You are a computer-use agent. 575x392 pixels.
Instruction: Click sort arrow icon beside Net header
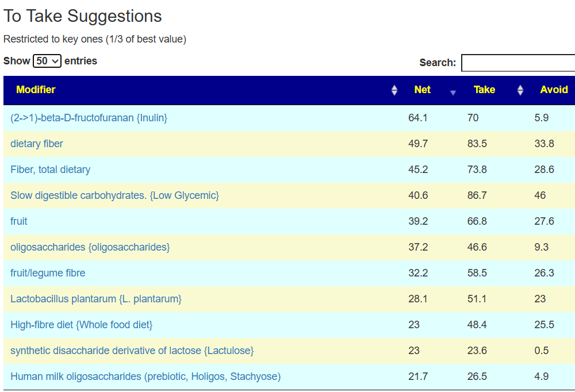pyautogui.click(x=453, y=93)
